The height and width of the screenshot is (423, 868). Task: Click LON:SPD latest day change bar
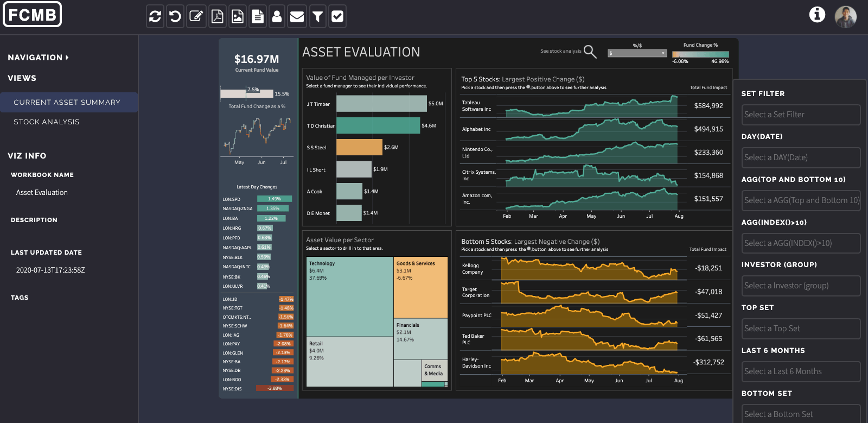click(x=275, y=199)
